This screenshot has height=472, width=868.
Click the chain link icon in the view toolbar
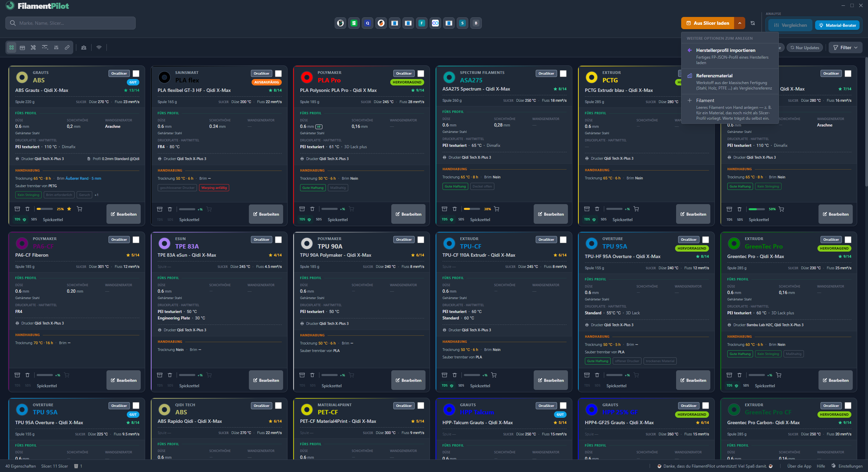(x=67, y=48)
